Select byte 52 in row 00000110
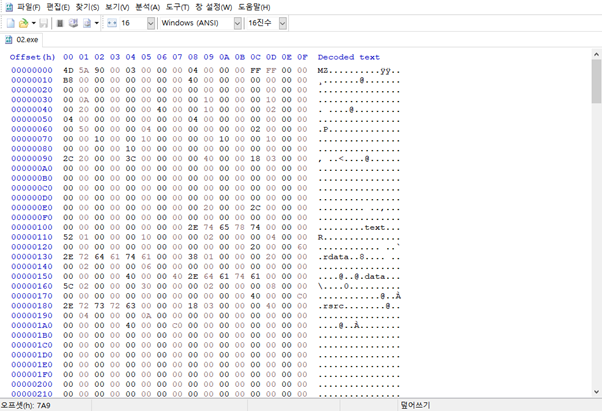The height and width of the screenshot is (411, 602). [x=68, y=237]
